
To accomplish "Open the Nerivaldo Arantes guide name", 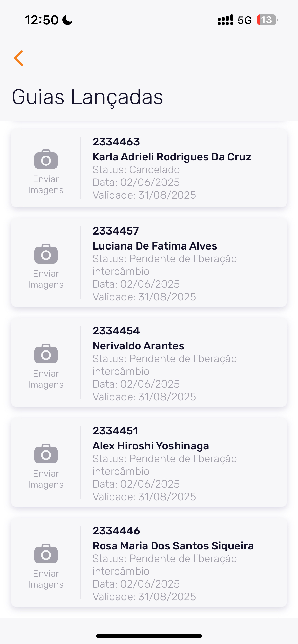I will [x=138, y=346].
